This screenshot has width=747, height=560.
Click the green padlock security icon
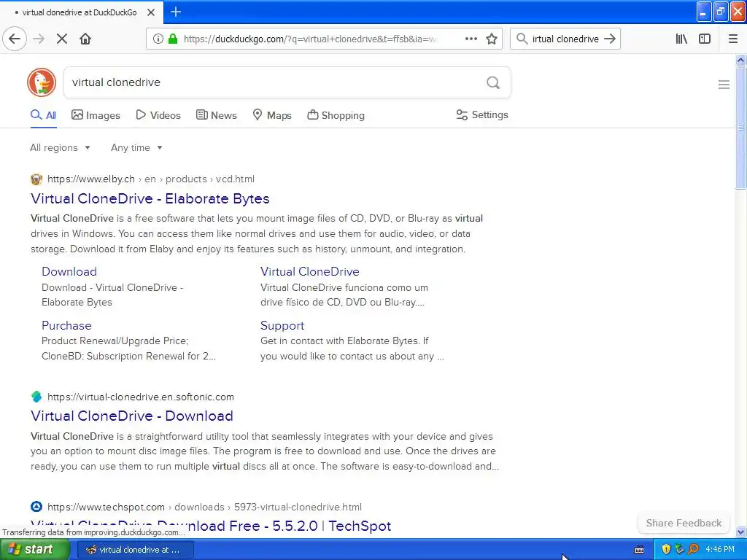173,39
